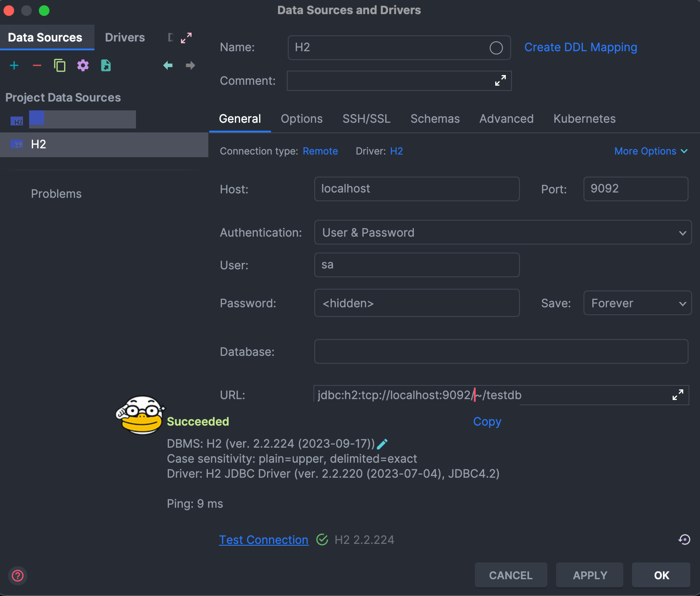Click the empty Database field
This screenshot has height=596, width=700.
click(x=501, y=351)
